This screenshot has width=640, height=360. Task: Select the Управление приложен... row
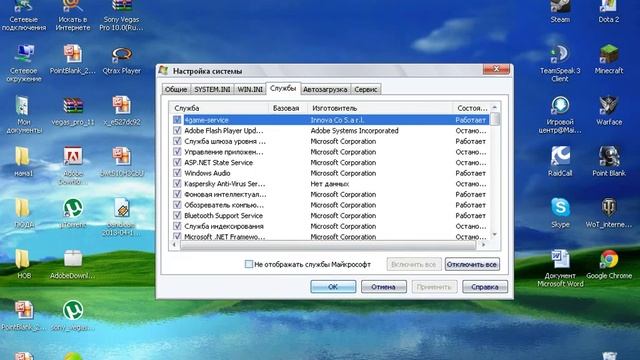(x=330, y=152)
